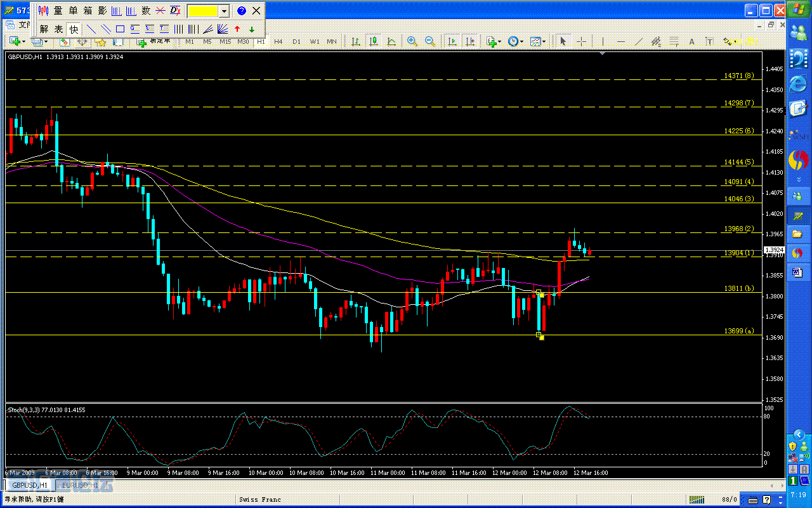
Task: Open the new chart dropdown
Action: pyautogui.click(x=16, y=42)
